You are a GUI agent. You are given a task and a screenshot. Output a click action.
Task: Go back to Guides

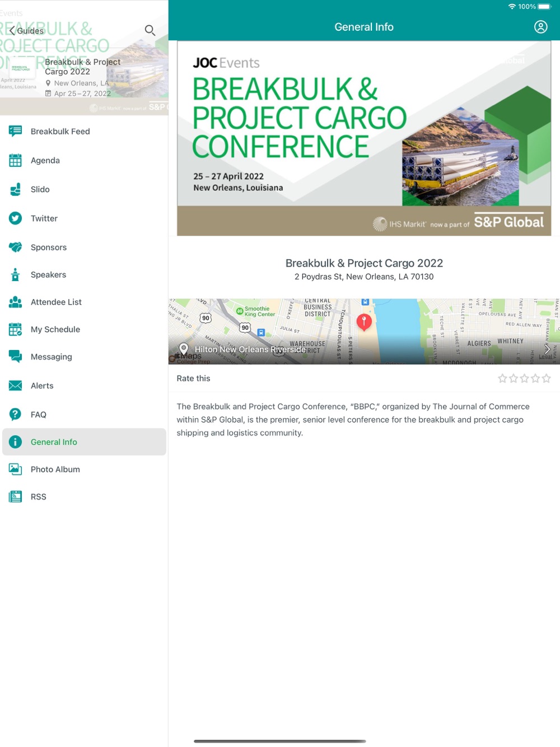26,31
